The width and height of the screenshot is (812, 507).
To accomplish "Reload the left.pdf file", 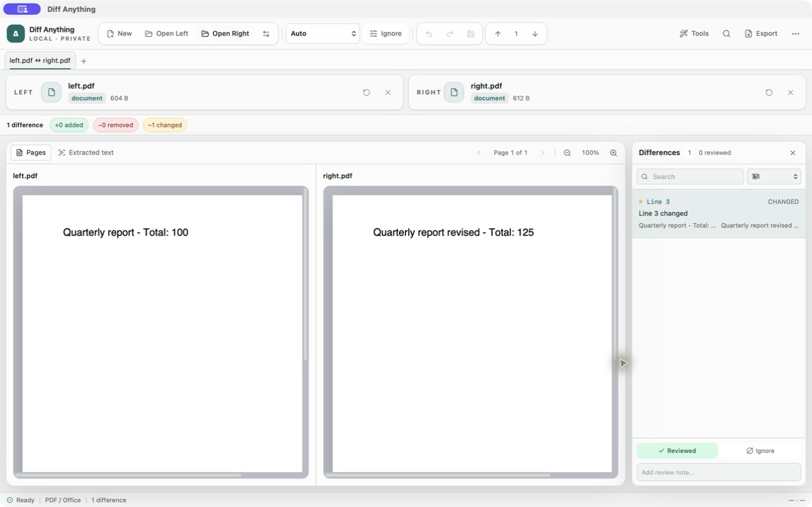I will (x=367, y=92).
